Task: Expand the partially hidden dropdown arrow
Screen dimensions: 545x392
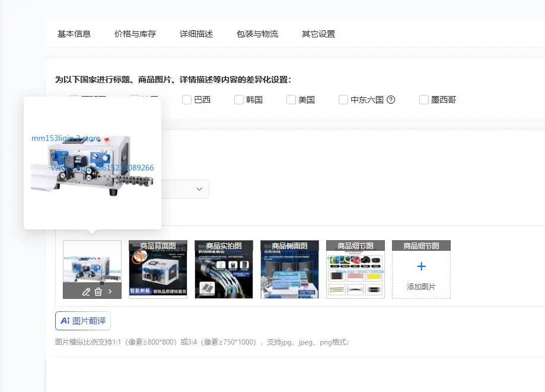Action: (x=199, y=189)
